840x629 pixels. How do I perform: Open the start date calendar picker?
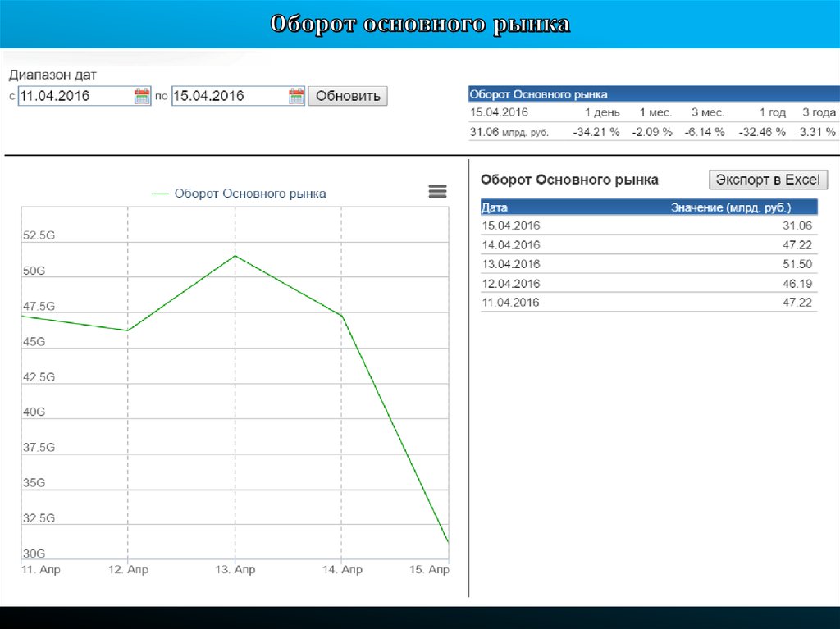pos(142,96)
